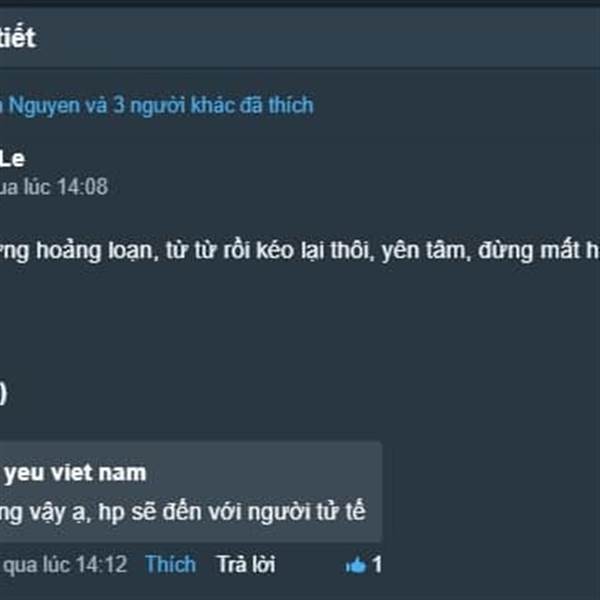Select the post text mentioning "hoảng loạn"
The height and width of the screenshot is (600, 600).
(300, 251)
